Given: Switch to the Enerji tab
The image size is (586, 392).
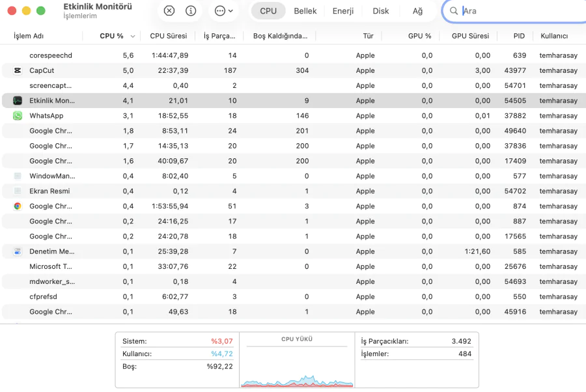Looking at the screenshot, I should 343,11.
